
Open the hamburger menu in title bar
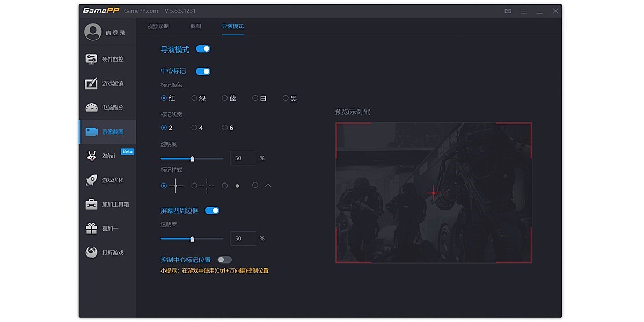point(524,11)
